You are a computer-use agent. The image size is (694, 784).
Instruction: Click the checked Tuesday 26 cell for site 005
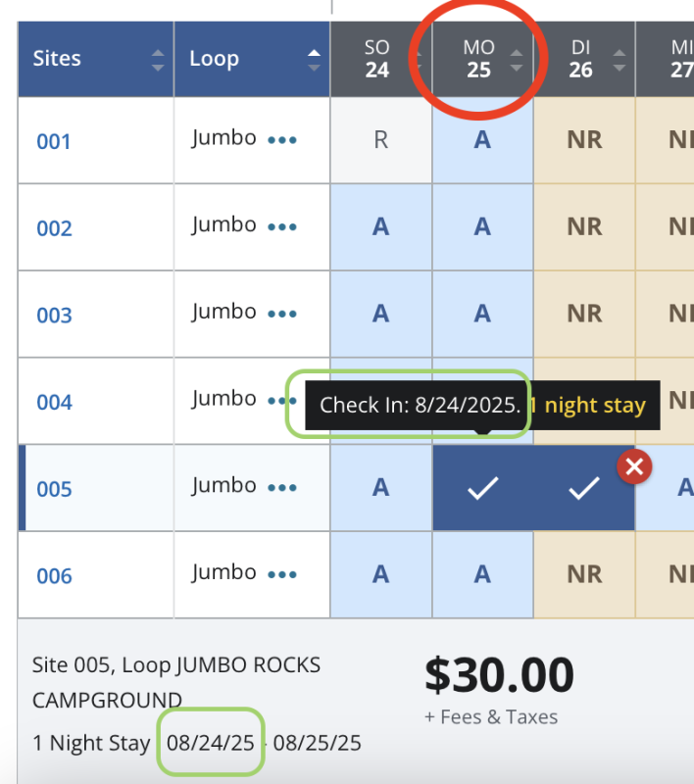tap(584, 489)
